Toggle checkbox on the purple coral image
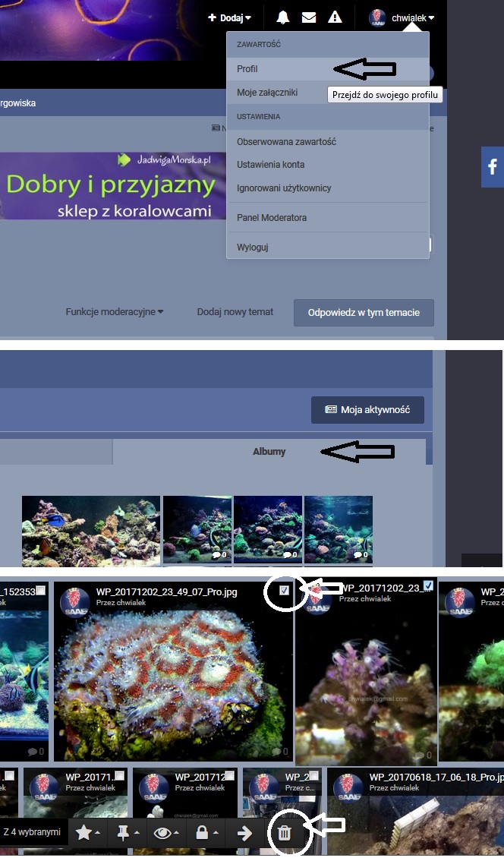 click(x=428, y=585)
